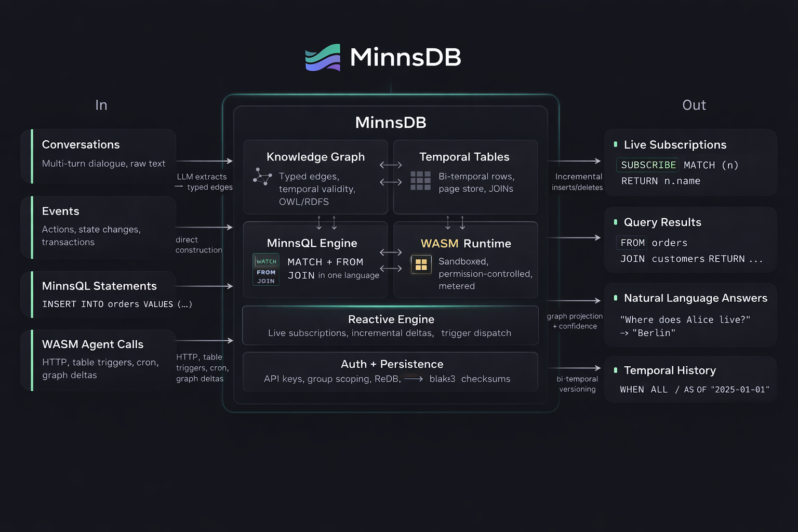The image size is (798, 532).
Task: Switch to the Out column
Action: click(694, 104)
